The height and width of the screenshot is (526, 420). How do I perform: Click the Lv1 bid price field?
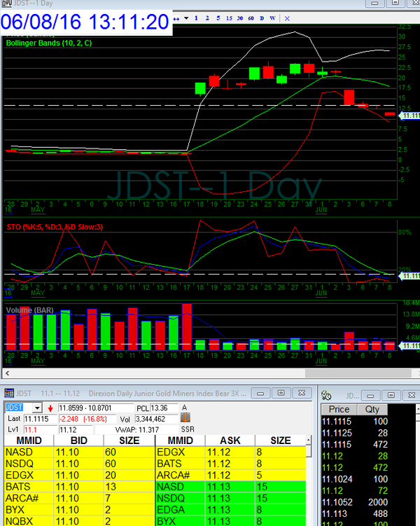pyautogui.click(x=39, y=429)
